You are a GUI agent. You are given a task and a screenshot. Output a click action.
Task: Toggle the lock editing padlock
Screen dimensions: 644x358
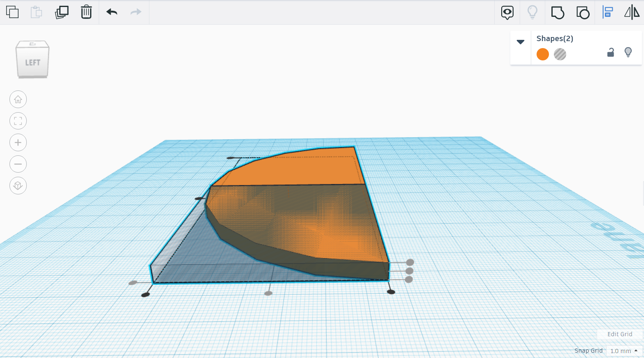tap(611, 52)
